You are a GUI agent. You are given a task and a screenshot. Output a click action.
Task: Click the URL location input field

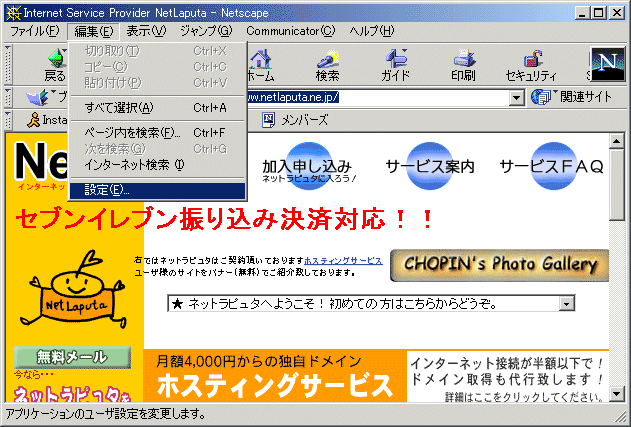point(377,97)
